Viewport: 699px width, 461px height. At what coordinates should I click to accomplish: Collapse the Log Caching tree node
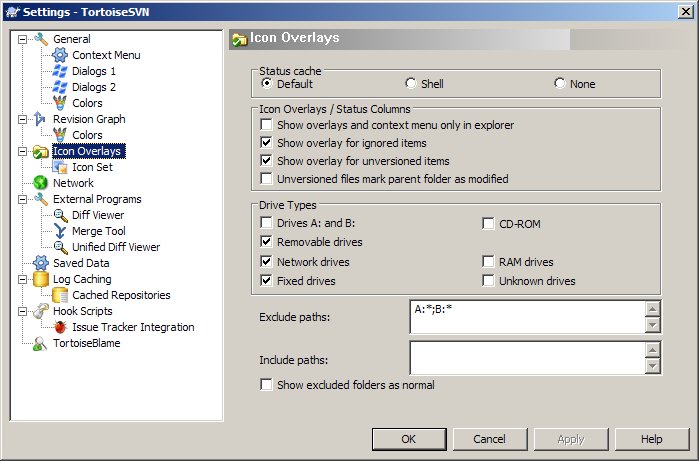click(x=22, y=280)
